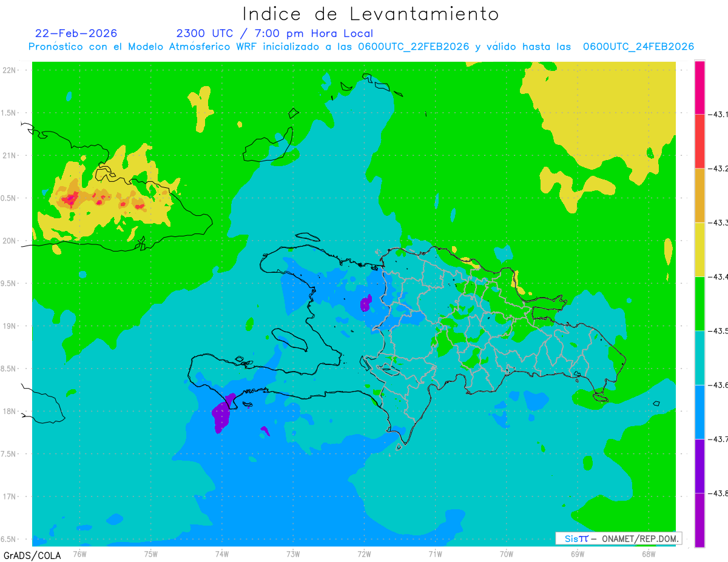Click the legend value -43.8

coord(720,493)
